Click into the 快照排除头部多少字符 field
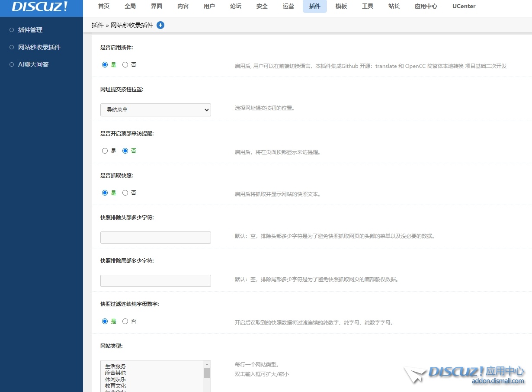The image size is (532, 392). point(155,238)
